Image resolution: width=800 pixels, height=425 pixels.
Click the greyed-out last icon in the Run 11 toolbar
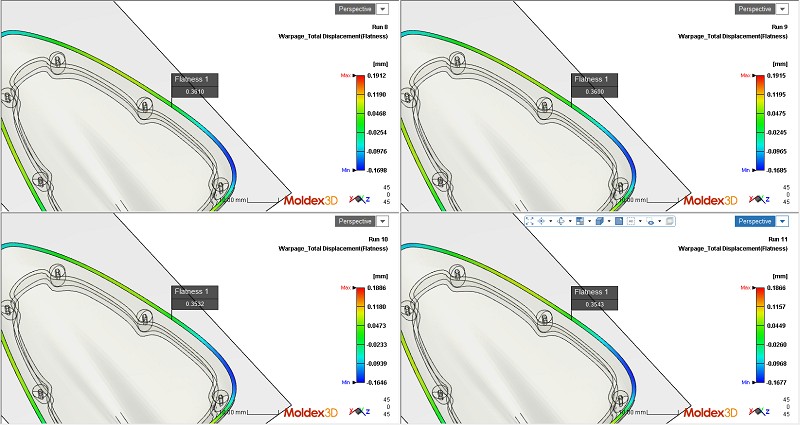click(x=670, y=221)
